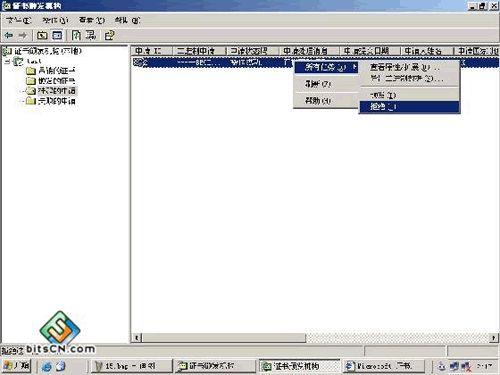The image size is (500, 375).
Task: Open the 操作 (Action) menu in the menu bar
Action: (x=55, y=20)
